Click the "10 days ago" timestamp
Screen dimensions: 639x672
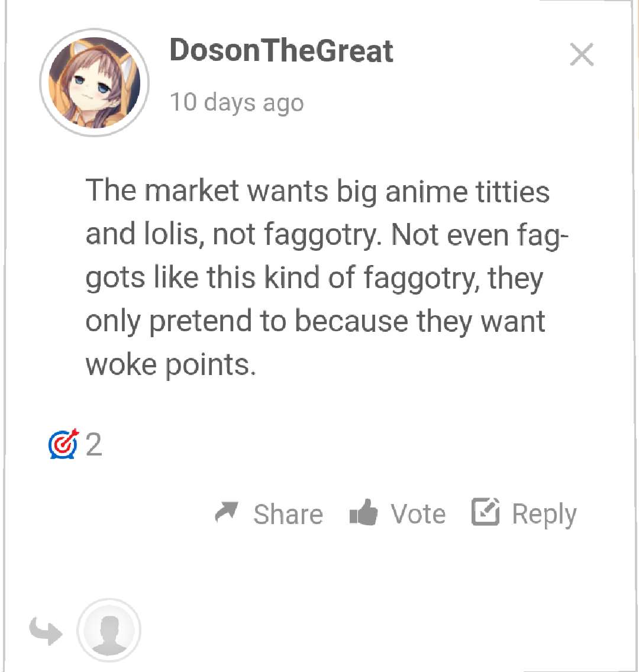pyautogui.click(x=237, y=102)
